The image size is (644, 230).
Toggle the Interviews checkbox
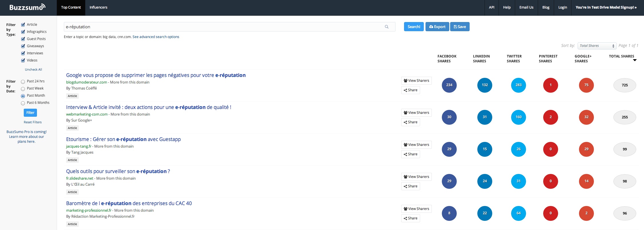23,53
